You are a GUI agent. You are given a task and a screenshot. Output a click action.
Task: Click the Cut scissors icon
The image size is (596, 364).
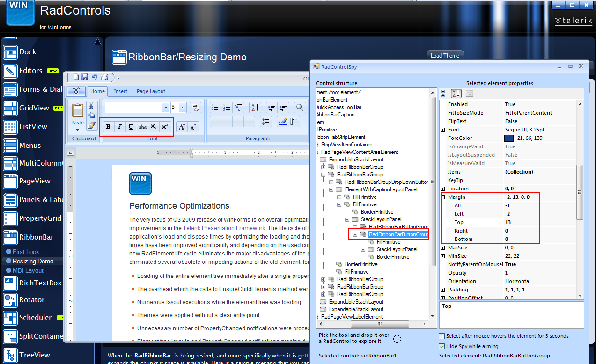click(92, 106)
